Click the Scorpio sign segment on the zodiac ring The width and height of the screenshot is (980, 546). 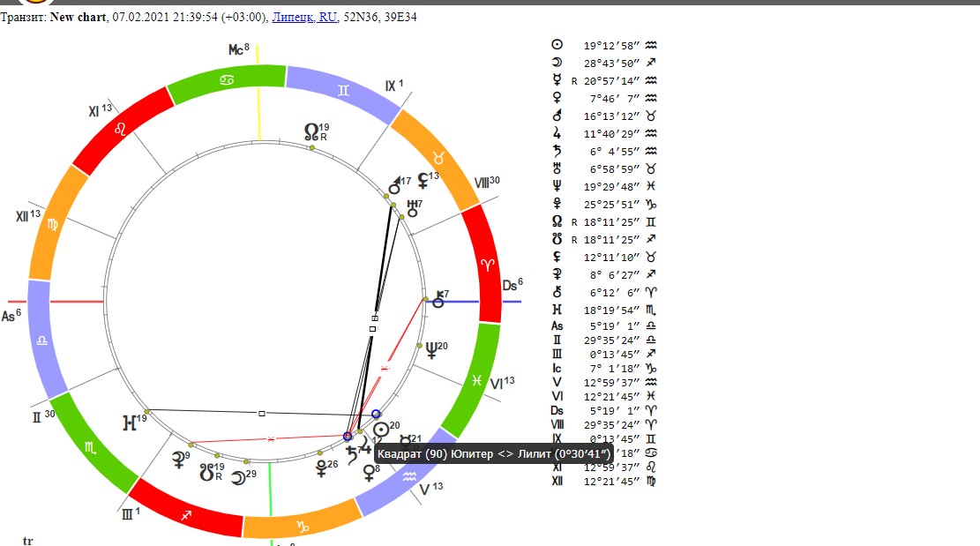click(x=91, y=447)
